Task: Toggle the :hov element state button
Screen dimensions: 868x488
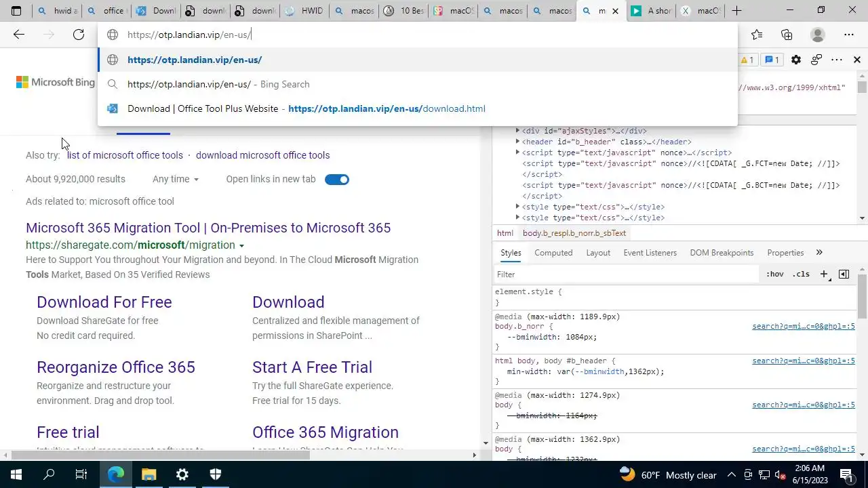Action: click(x=774, y=274)
